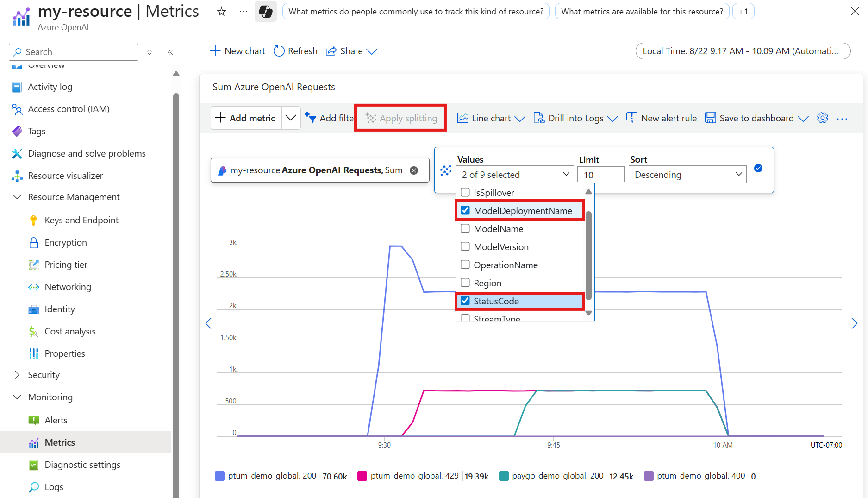Open the Copilot icon near the title
The image size is (868, 498).
tap(265, 11)
